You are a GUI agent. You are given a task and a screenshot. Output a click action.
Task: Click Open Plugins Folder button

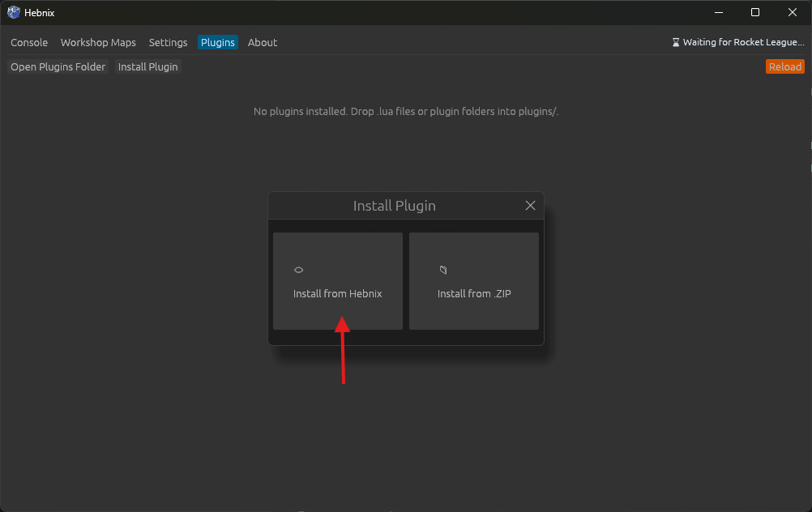tap(58, 66)
